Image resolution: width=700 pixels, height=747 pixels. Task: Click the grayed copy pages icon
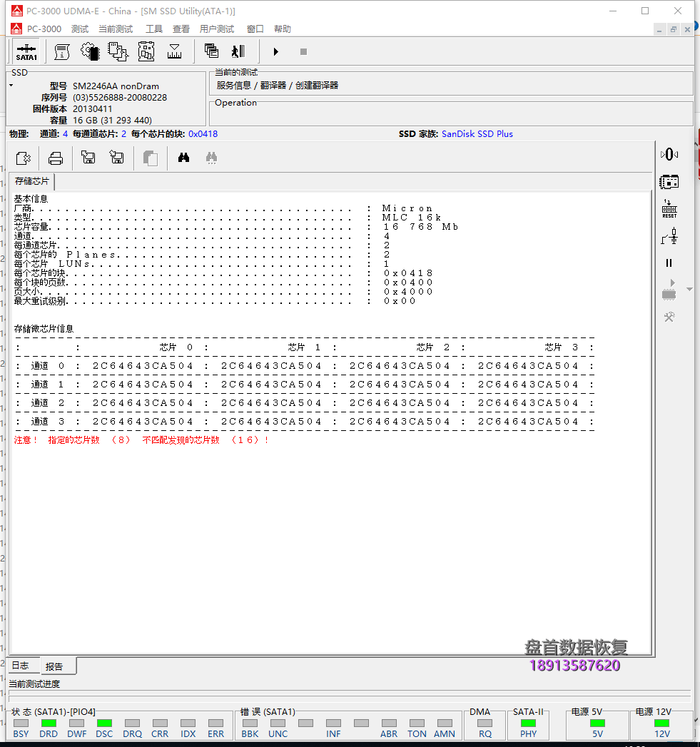pyautogui.click(x=151, y=158)
